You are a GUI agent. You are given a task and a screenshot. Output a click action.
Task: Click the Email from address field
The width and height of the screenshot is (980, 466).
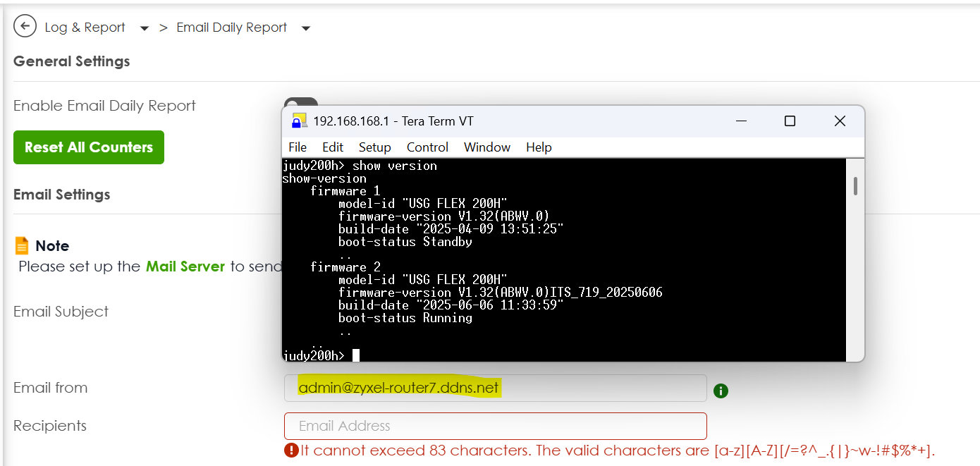pos(495,388)
